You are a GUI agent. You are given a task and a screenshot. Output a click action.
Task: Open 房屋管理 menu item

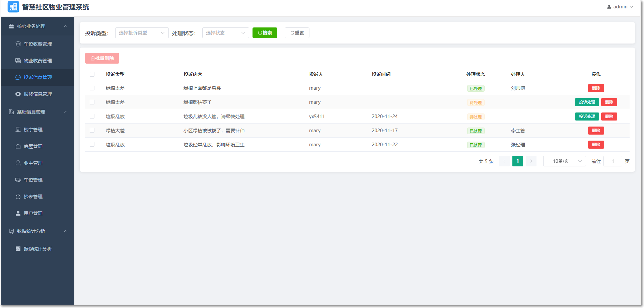[x=38, y=146]
